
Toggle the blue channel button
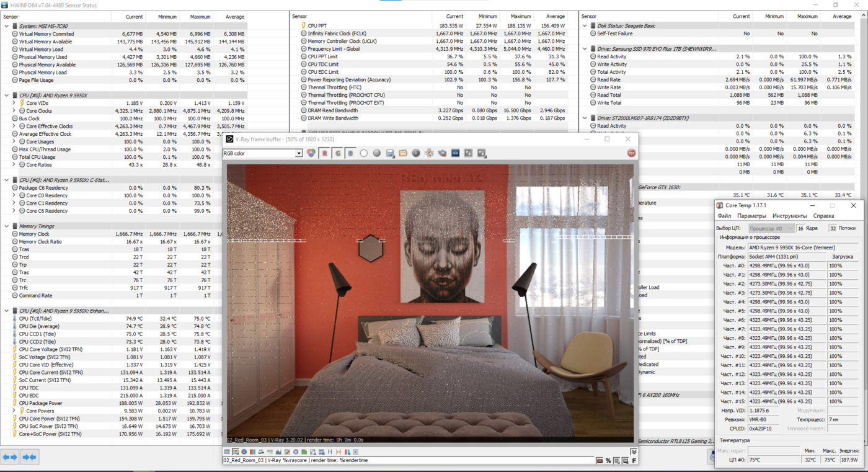[350, 153]
